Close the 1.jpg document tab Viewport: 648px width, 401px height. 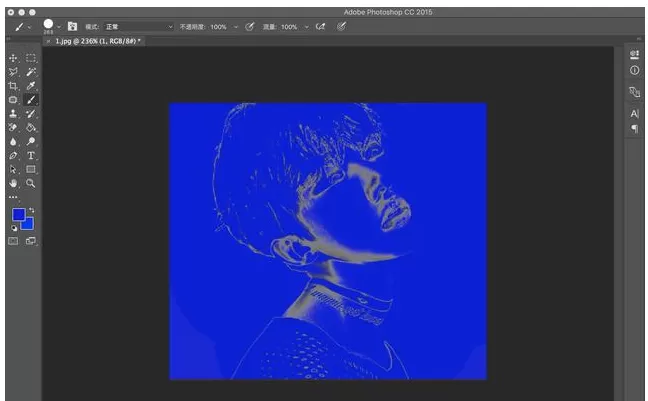(x=48, y=41)
